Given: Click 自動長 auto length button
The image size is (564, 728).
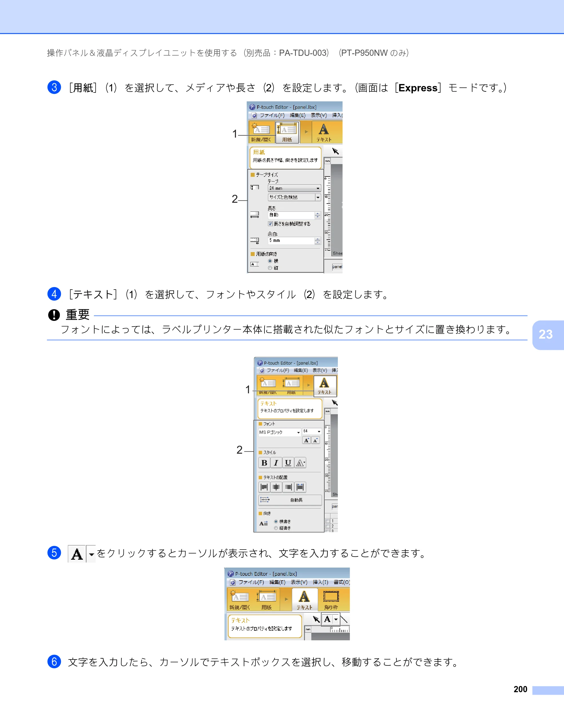Looking at the screenshot, I should [290, 500].
